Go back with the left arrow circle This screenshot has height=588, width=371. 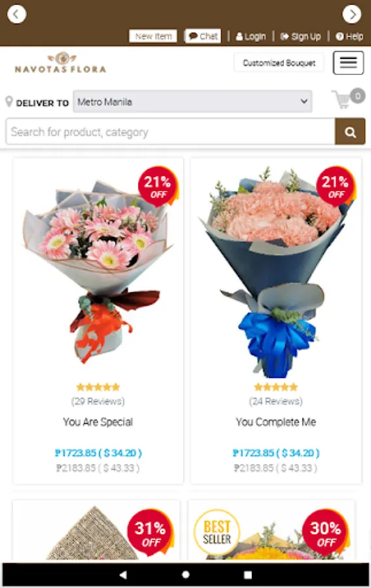pyautogui.click(x=17, y=14)
